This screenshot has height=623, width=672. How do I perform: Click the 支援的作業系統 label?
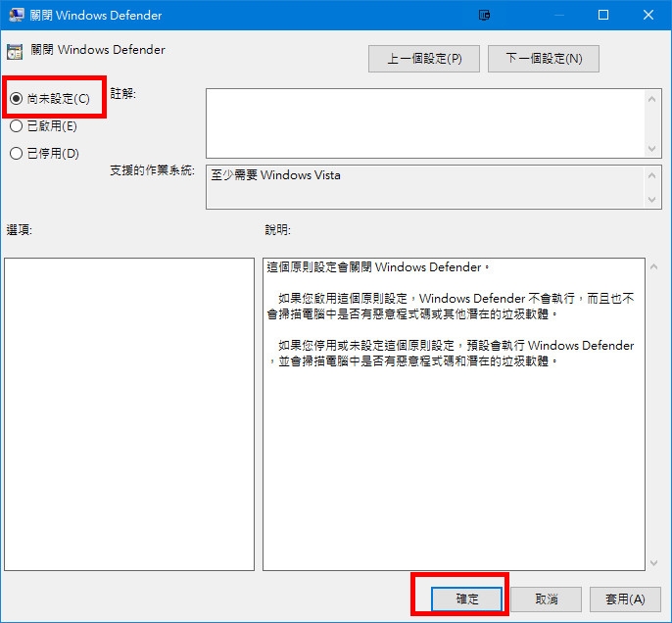point(152,170)
